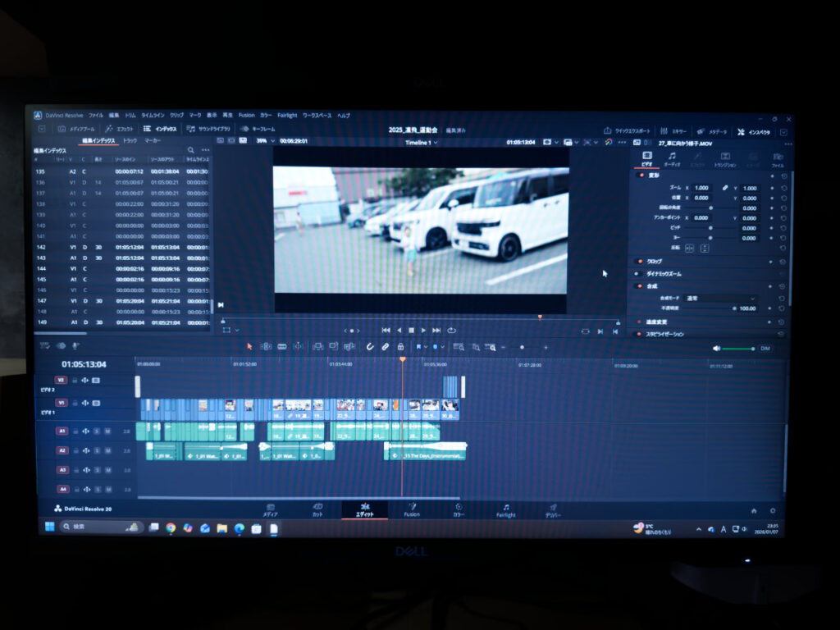
Task: Switch to the Fusion page
Action: [x=412, y=510]
